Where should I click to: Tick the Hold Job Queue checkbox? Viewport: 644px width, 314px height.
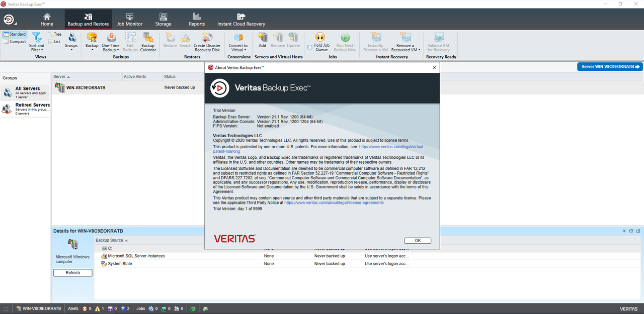(310, 47)
